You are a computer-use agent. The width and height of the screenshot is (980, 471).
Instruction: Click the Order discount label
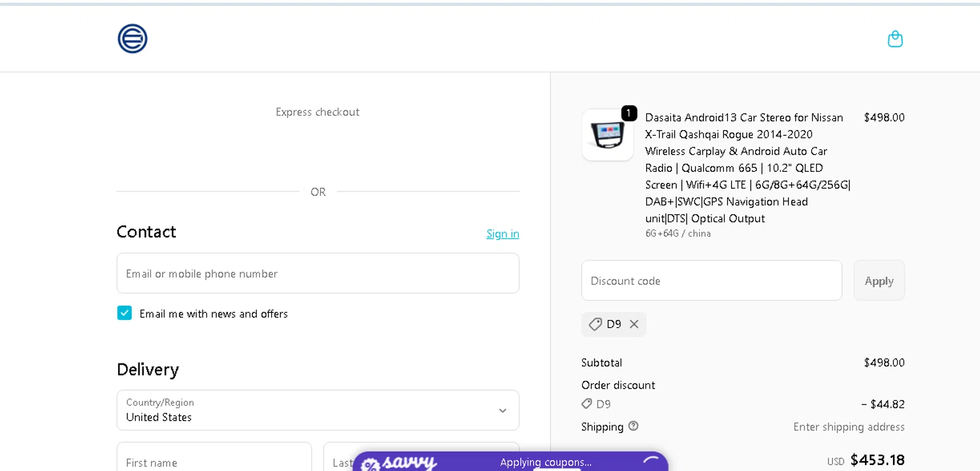click(x=618, y=385)
